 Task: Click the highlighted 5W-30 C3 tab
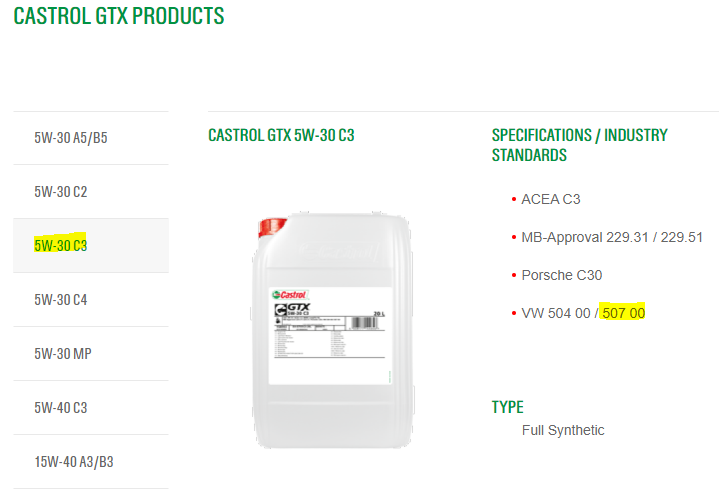pos(91,245)
